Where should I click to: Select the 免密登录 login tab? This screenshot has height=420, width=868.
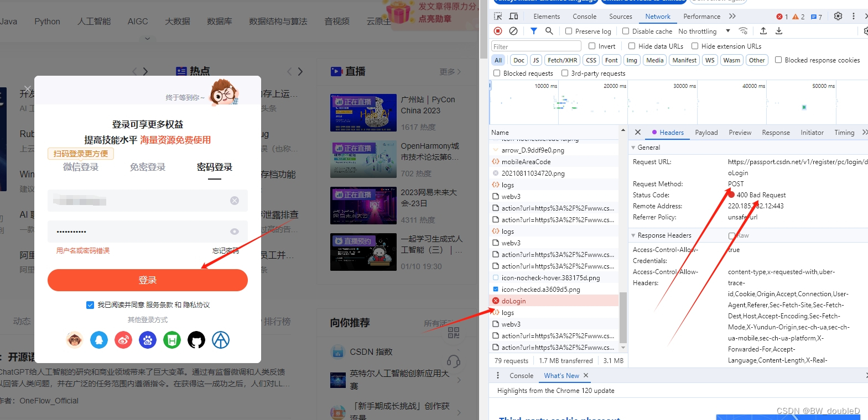click(x=148, y=167)
